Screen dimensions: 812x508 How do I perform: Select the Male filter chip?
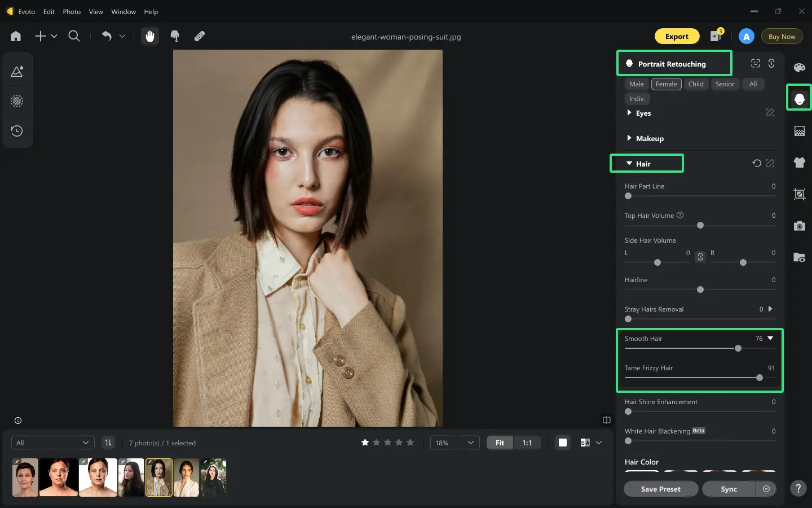[x=637, y=84]
